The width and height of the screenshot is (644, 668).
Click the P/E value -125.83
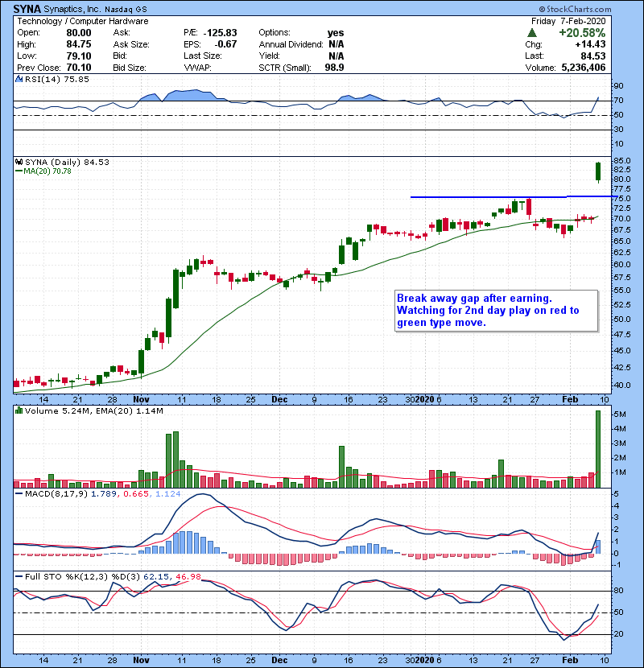pos(221,33)
